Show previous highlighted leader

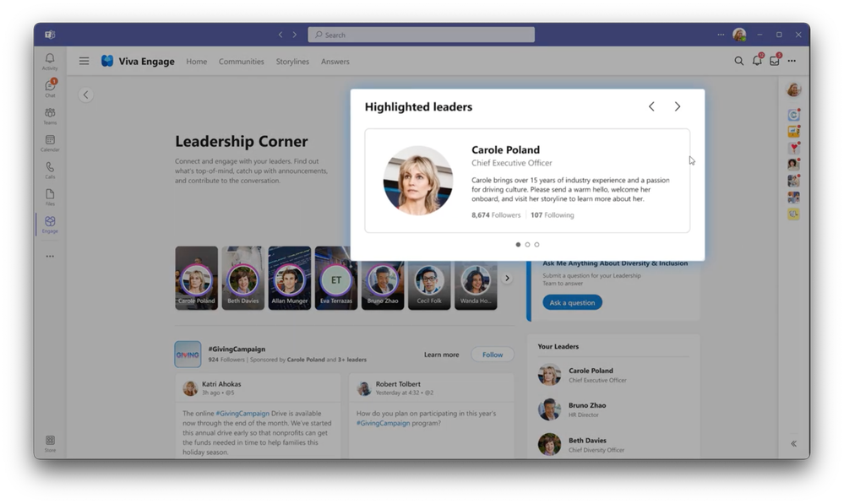point(651,106)
